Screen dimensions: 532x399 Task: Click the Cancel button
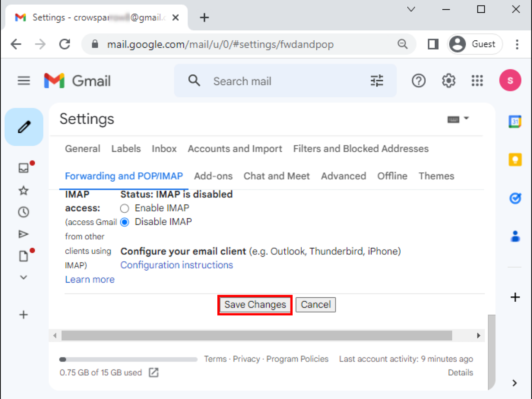(316, 305)
